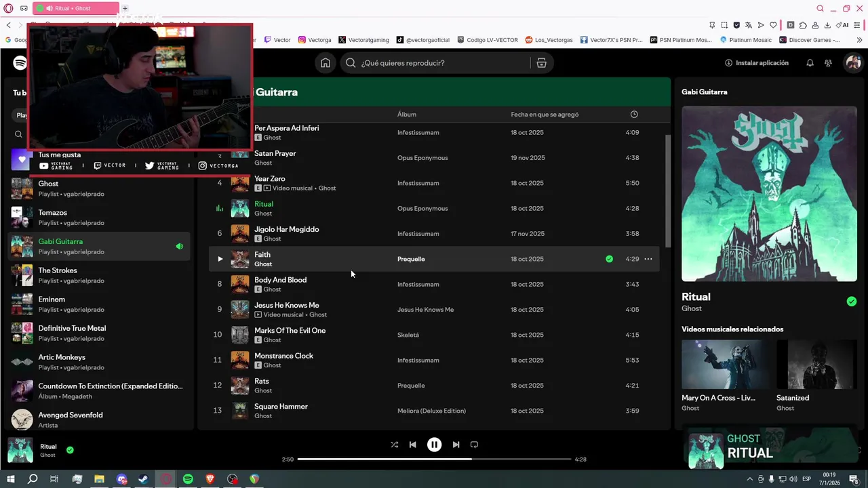868x488 pixels.
Task: Open the Spotify app from the taskbar
Action: pyautogui.click(x=188, y=479)
